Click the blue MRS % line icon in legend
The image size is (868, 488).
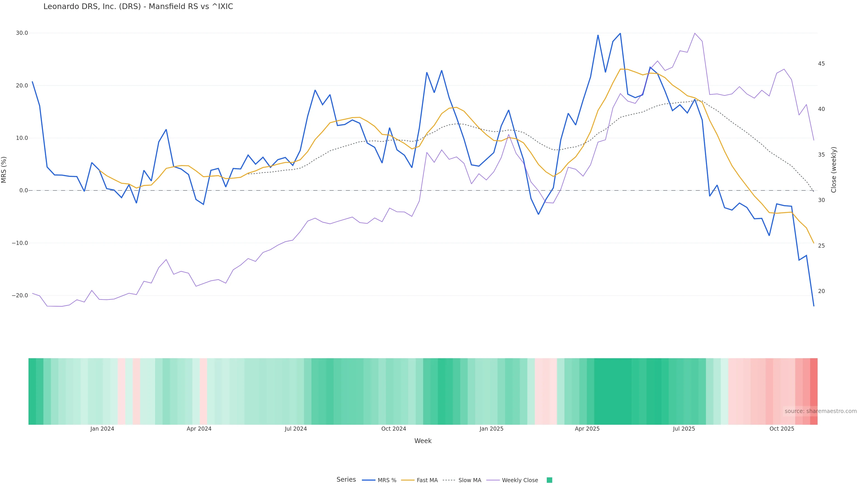368,480
